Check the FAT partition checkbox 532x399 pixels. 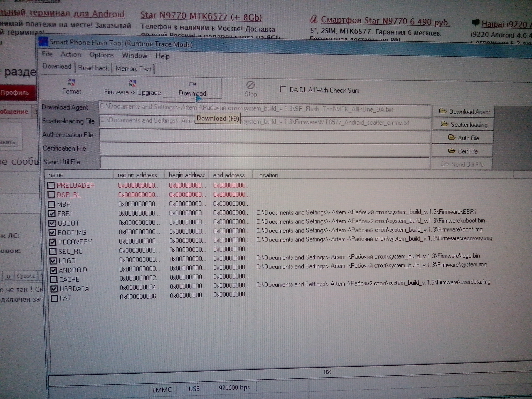(x=54, y=298)
